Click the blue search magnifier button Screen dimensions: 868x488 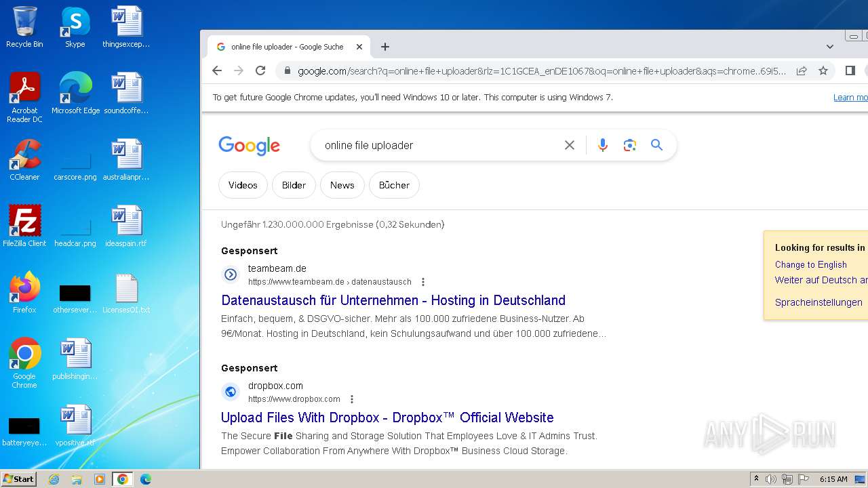pyautogui.click(x=656, y=145)
